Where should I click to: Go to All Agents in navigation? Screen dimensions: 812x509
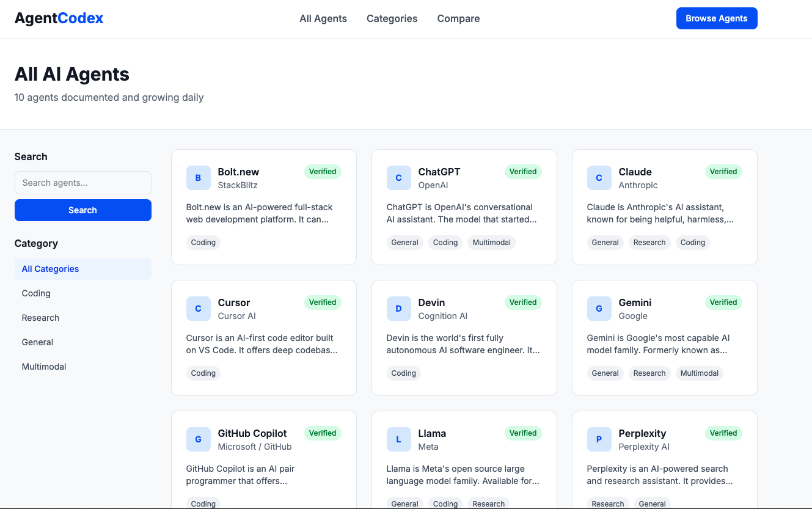pyautogui.click(x=323, y=18)
